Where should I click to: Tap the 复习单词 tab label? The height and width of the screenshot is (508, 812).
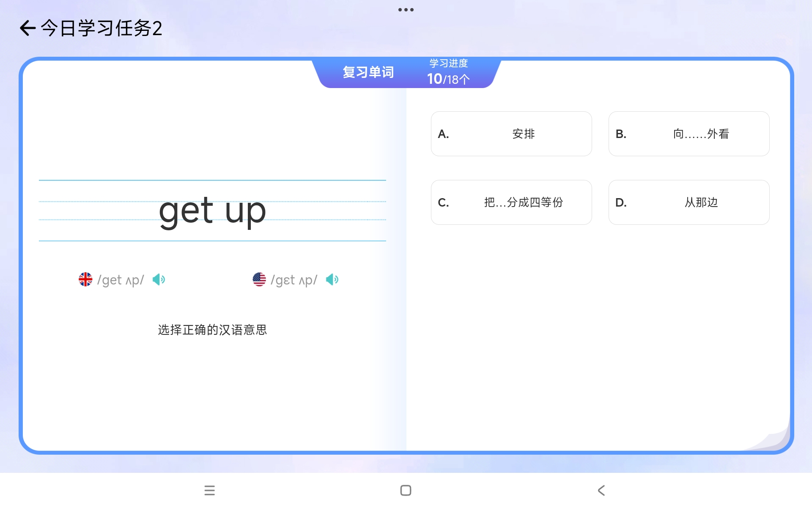(x=368, y=72)
